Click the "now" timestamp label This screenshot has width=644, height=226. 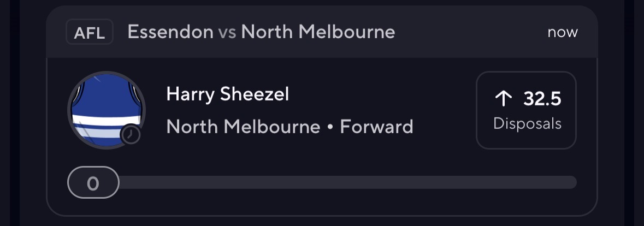(562, 33)
